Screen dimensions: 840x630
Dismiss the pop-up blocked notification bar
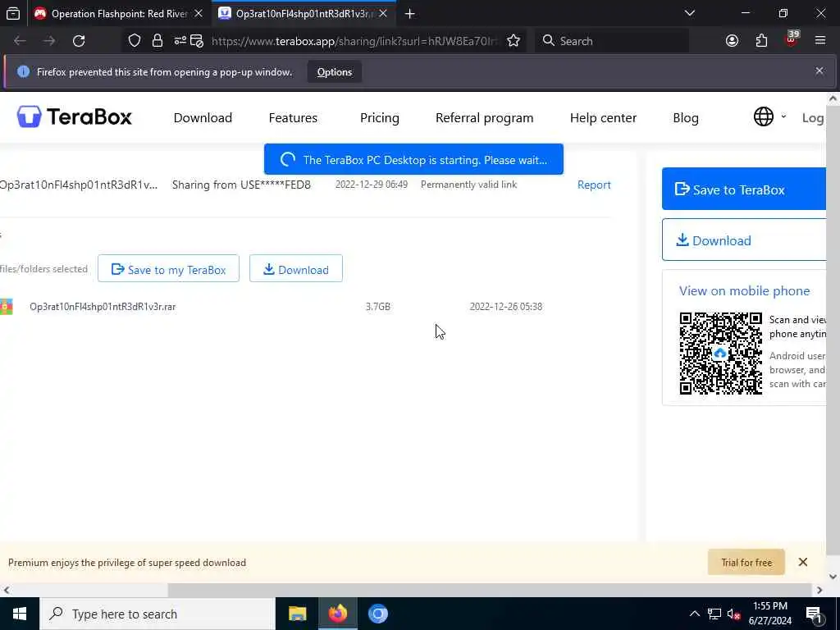point(819,71)
